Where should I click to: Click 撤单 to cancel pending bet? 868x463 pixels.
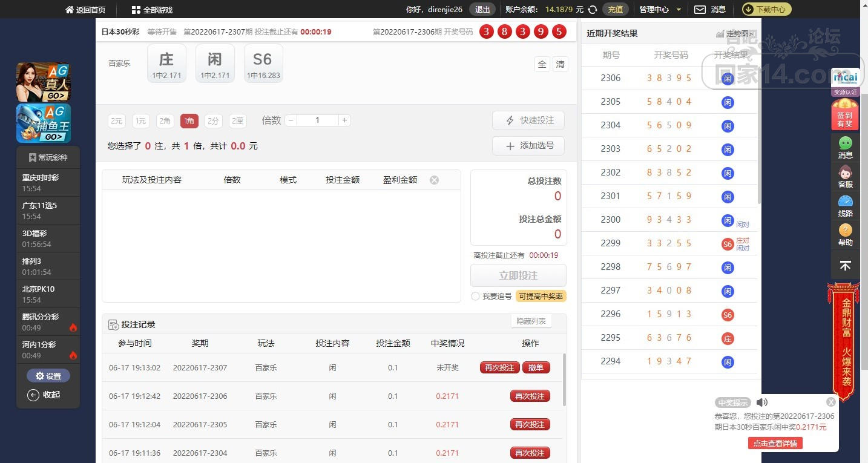[x=536, y=367]
